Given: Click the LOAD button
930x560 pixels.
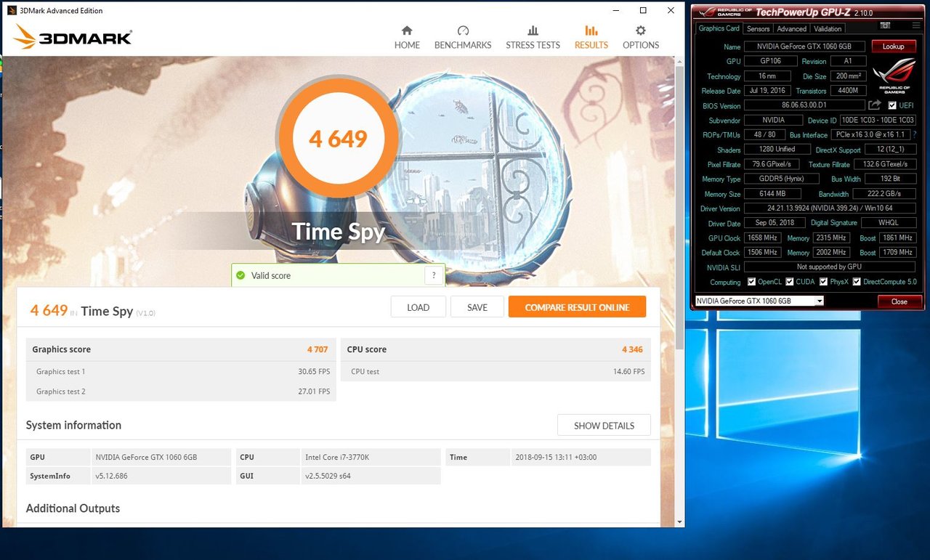Looking at the screenshot, I should (418, 307).
